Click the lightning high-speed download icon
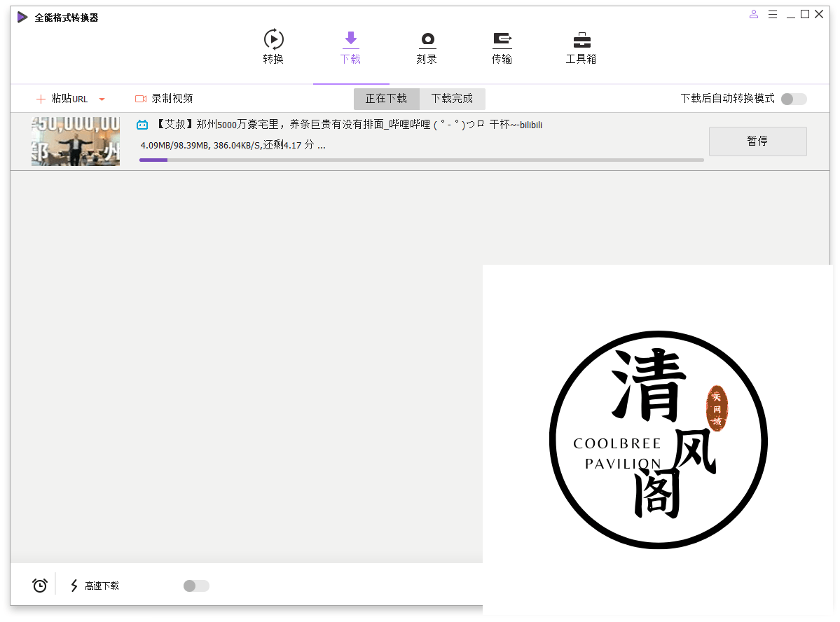 point(74,586)
